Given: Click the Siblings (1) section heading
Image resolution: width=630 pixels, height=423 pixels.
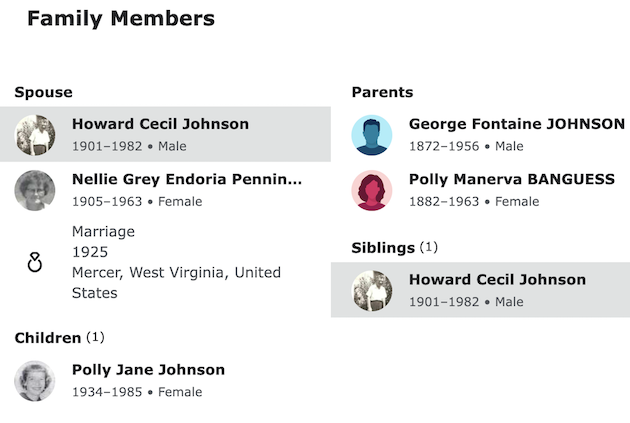Looking at the screenshot, I should [394, 247].
